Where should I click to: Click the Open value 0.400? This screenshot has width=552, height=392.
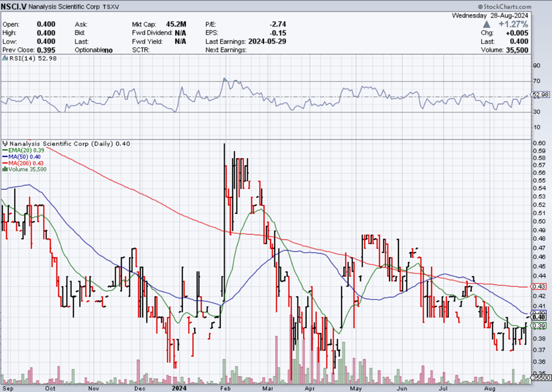pyautogui.click(x=46, y=25)
